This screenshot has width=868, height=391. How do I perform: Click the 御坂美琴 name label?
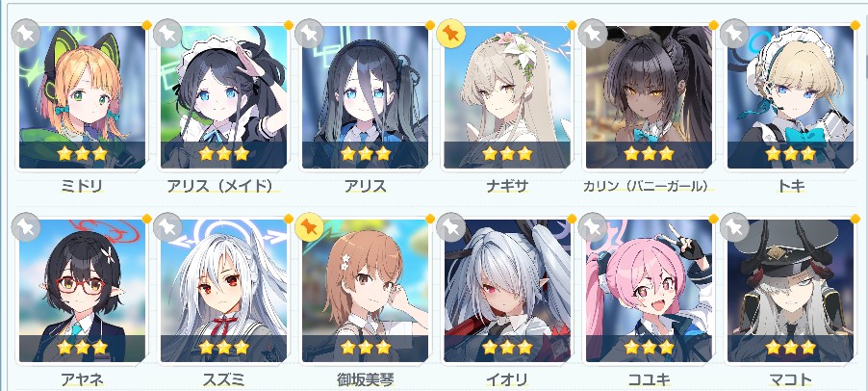(x=366, y=379)
